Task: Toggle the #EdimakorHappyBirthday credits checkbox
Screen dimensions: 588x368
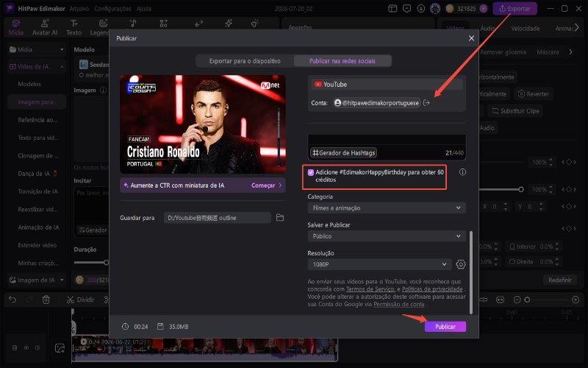Action: point(310,172)
